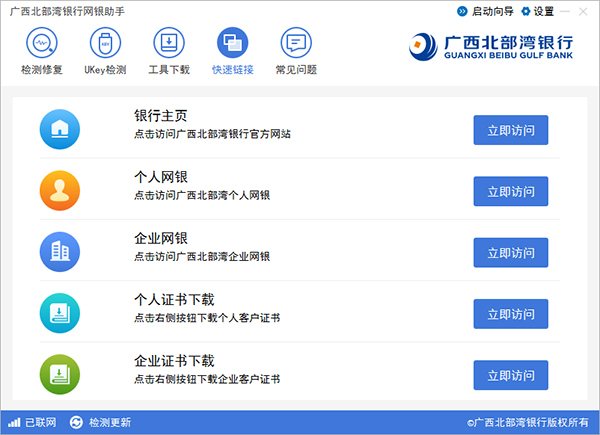Select the 银行主页 heading
This screenshot has height=435, width=600.
(161, 116)
